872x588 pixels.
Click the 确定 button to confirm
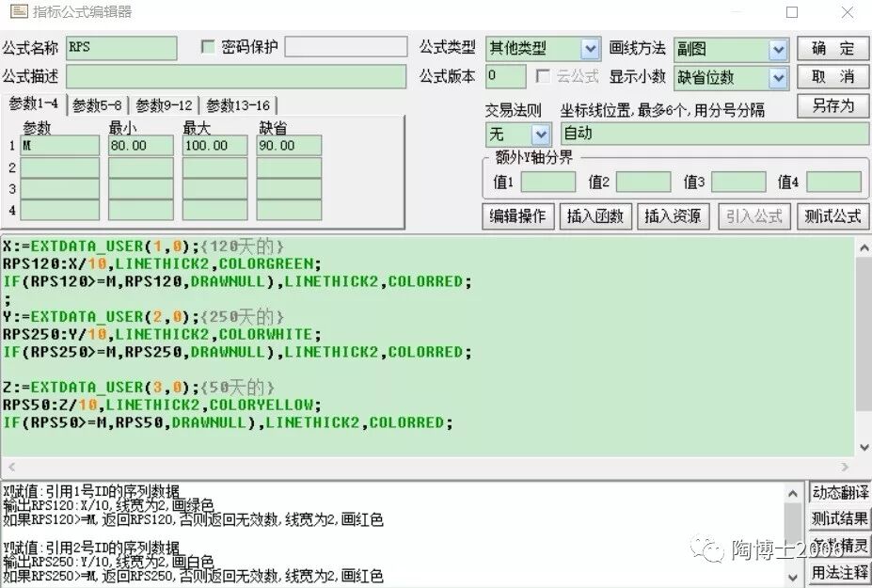tap(832, 48)
